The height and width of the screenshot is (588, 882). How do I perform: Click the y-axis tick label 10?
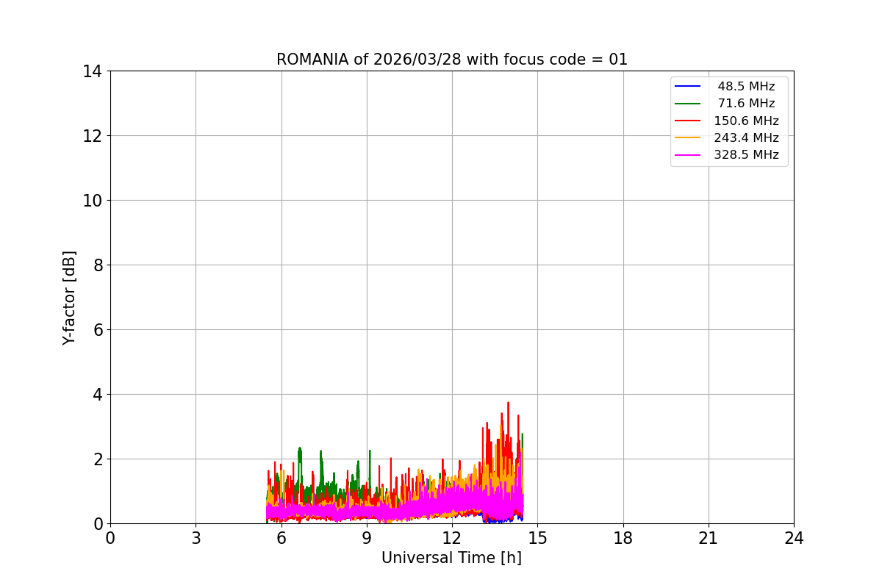tap(93, 201)
